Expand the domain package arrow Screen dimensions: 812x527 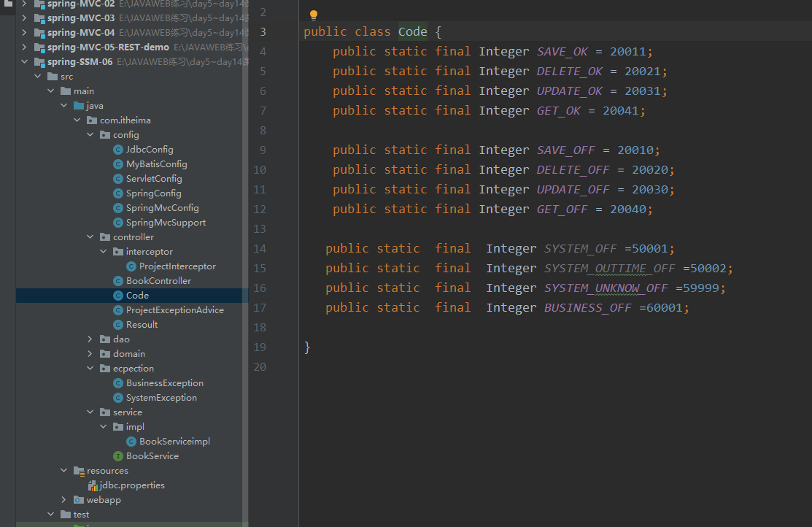(90, 354)
